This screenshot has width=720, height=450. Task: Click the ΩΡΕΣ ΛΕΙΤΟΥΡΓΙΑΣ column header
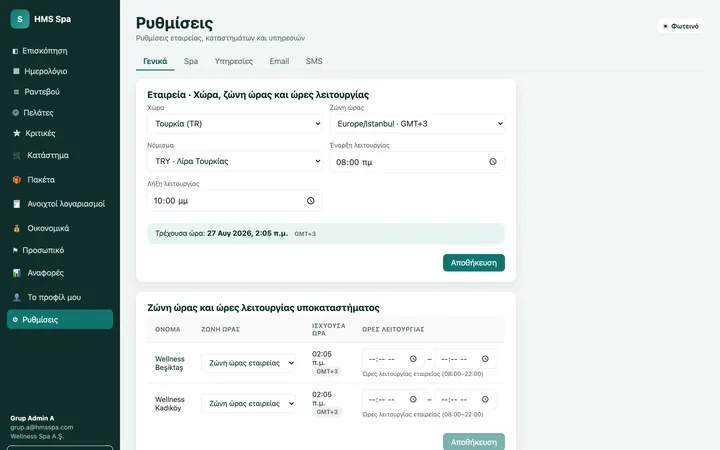click(x=393, y=329)
